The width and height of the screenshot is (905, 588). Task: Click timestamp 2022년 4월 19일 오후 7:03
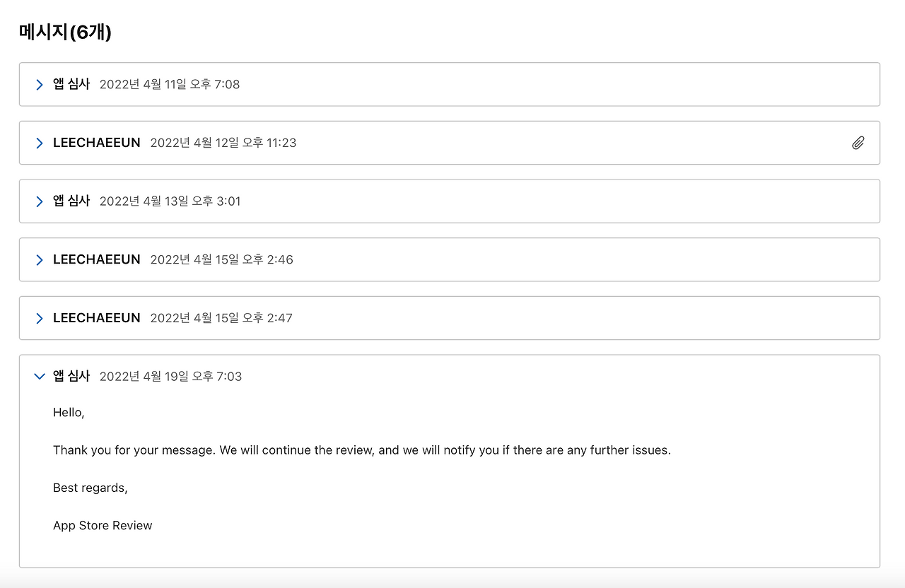pos(170,377)
